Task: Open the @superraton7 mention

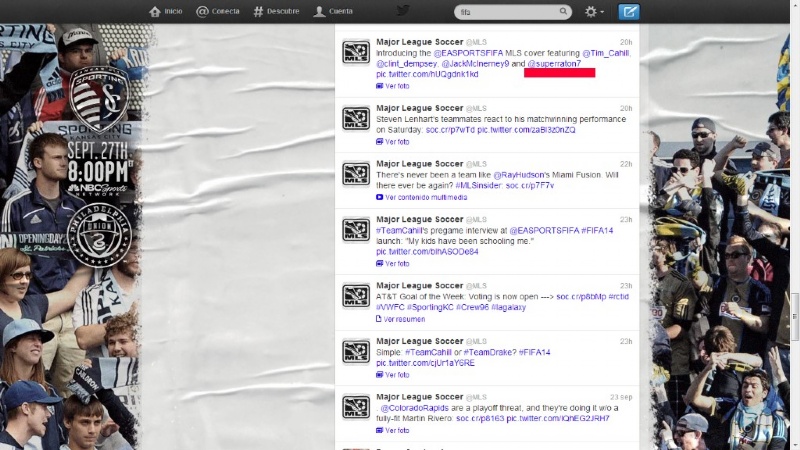Action: (x=554, y=64)
